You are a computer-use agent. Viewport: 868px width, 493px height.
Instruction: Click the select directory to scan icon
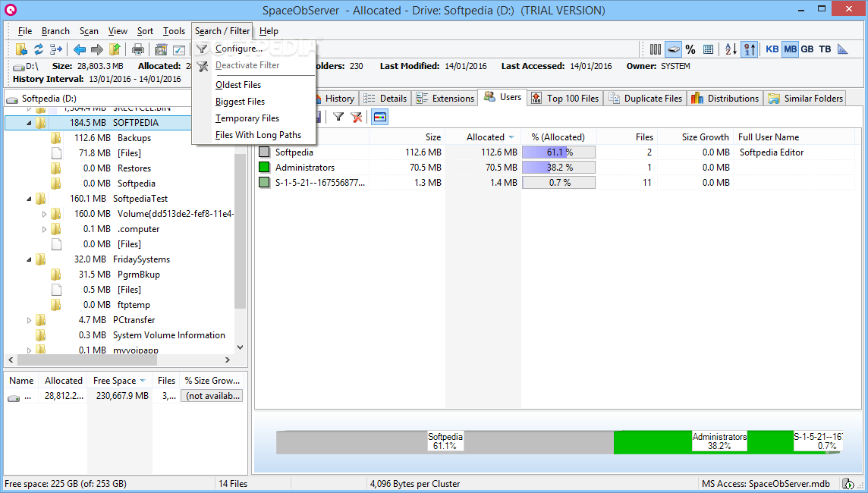pos(21,49)
